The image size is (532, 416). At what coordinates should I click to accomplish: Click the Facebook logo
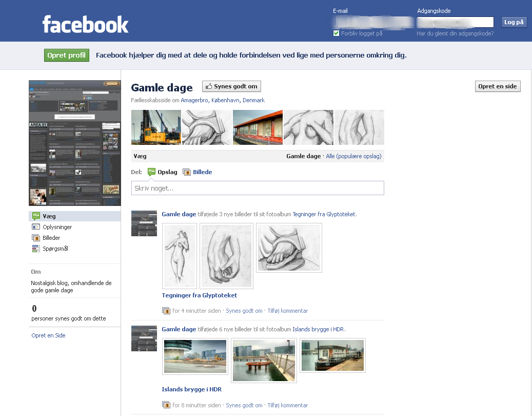click(85, 24)
